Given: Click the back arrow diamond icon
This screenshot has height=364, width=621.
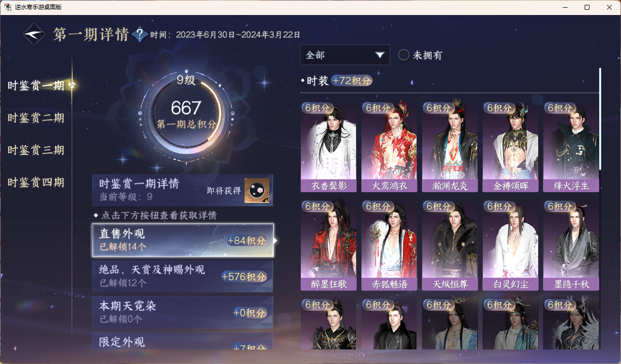Looking at the screenshot, I should pyautogui.click(x=34, y=34).
